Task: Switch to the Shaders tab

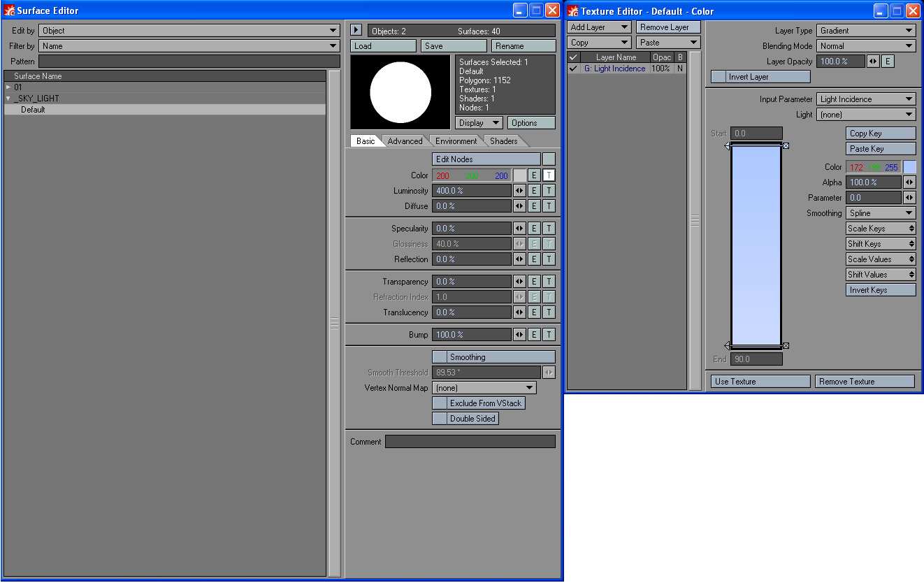Action: click(x=503, y=141)
